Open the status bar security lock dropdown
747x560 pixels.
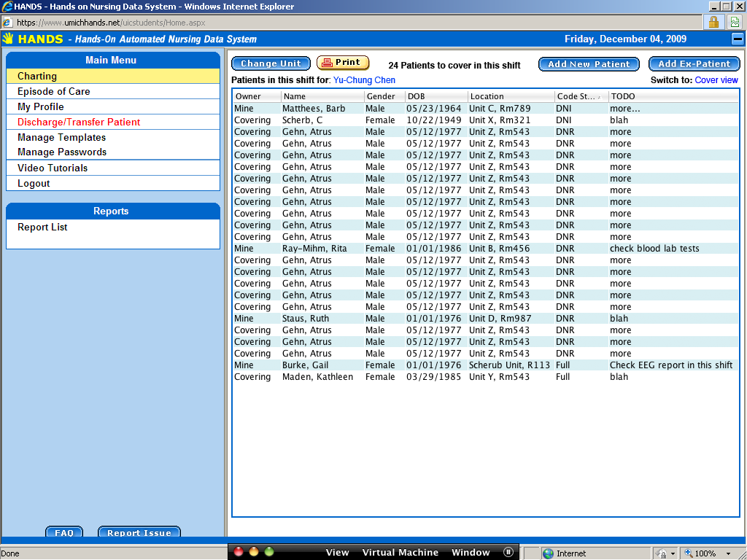pos(673,553)
